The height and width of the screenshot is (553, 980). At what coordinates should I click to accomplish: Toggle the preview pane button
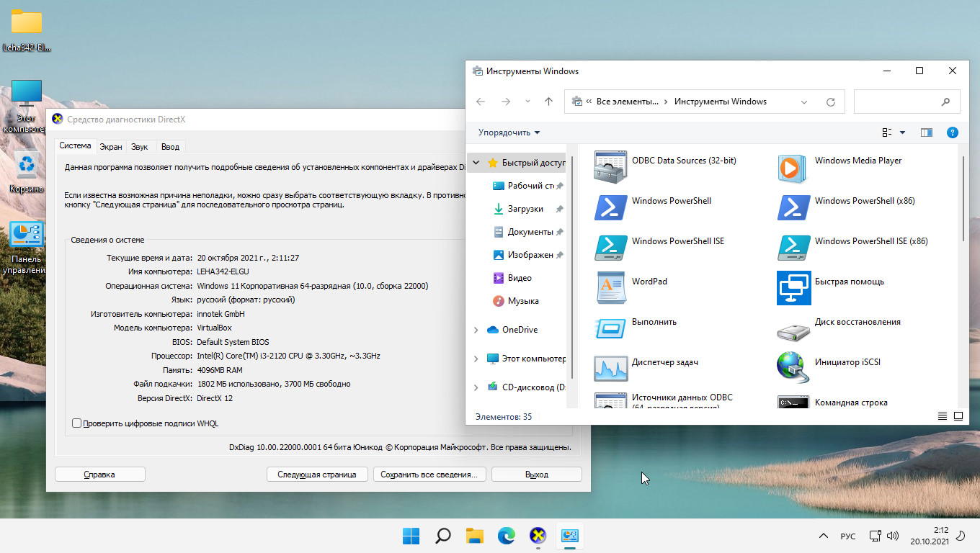click(927, 132)
